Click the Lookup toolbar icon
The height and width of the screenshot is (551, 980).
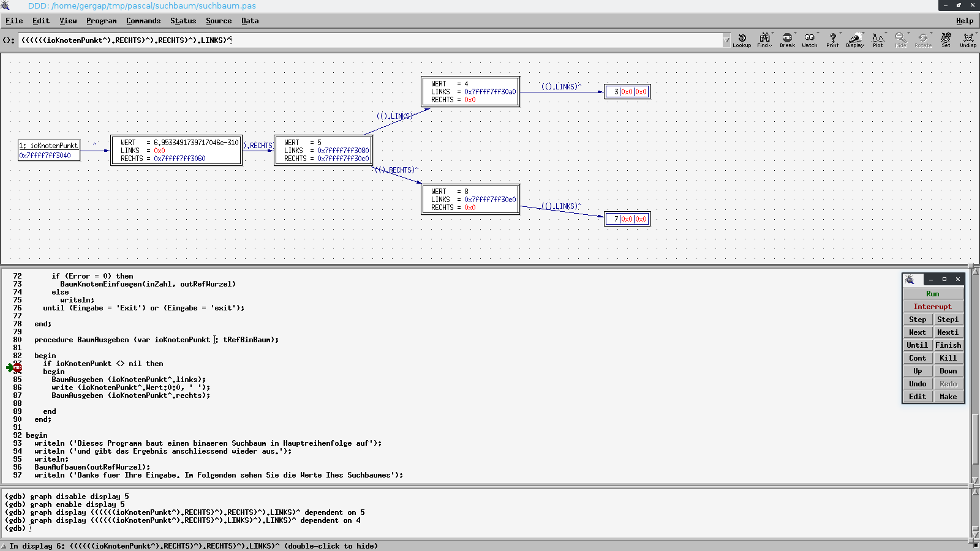742,40
